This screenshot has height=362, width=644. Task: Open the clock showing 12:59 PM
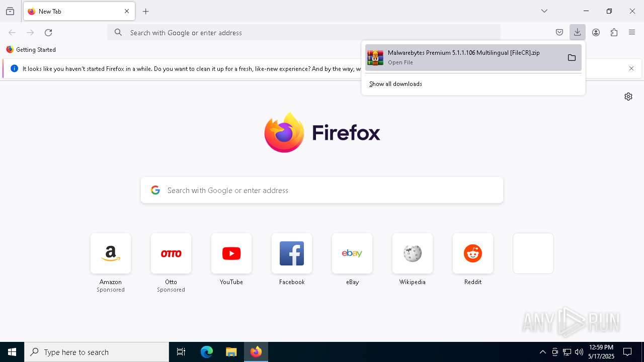(x=601, y=352)
